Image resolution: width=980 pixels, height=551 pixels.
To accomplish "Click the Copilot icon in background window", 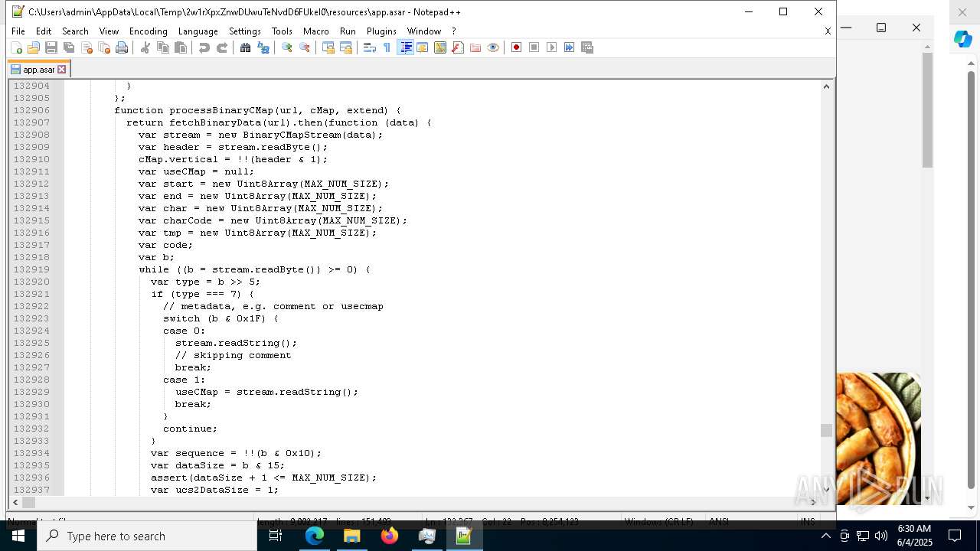I will 963,39.
